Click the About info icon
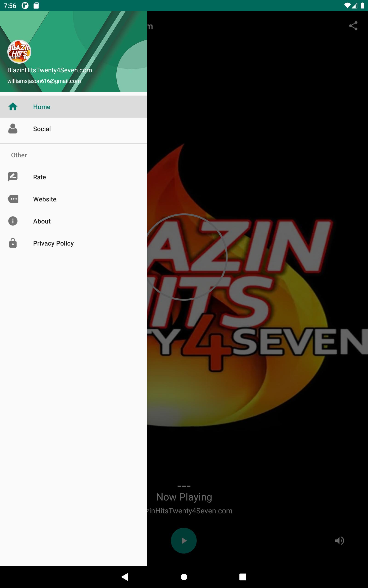 [x=13, y=221]
